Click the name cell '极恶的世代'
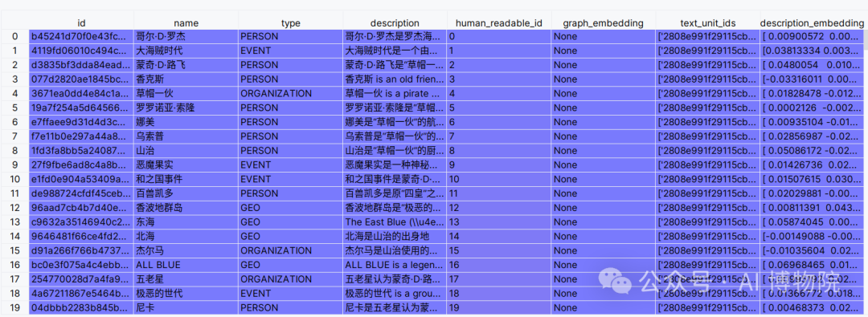 [186, 293]
